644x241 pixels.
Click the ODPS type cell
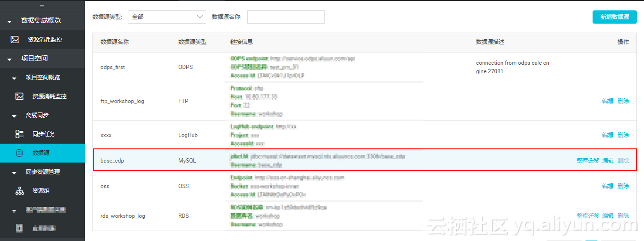185,67
